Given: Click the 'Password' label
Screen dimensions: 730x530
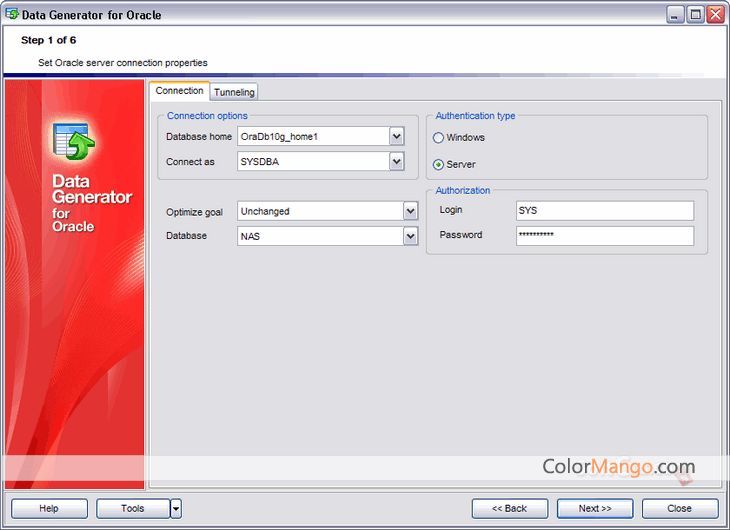Looking at the screenshot, I should (460, 235).
